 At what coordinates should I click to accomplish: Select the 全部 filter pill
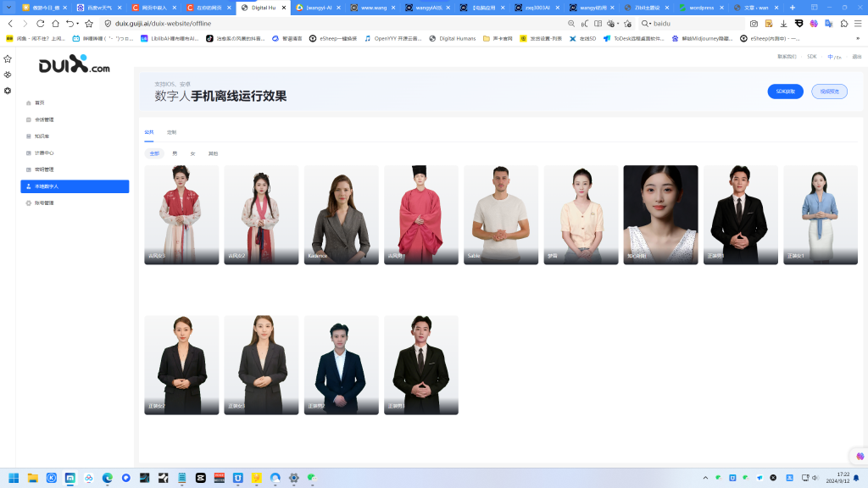tap(154, 153)
